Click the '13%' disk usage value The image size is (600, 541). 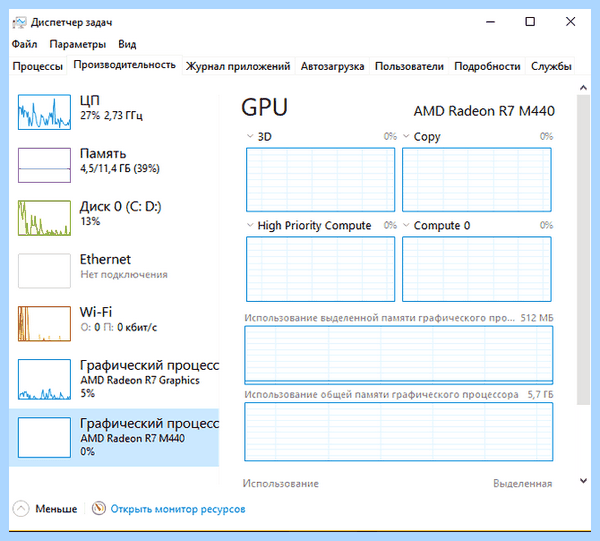pos(90,221)
